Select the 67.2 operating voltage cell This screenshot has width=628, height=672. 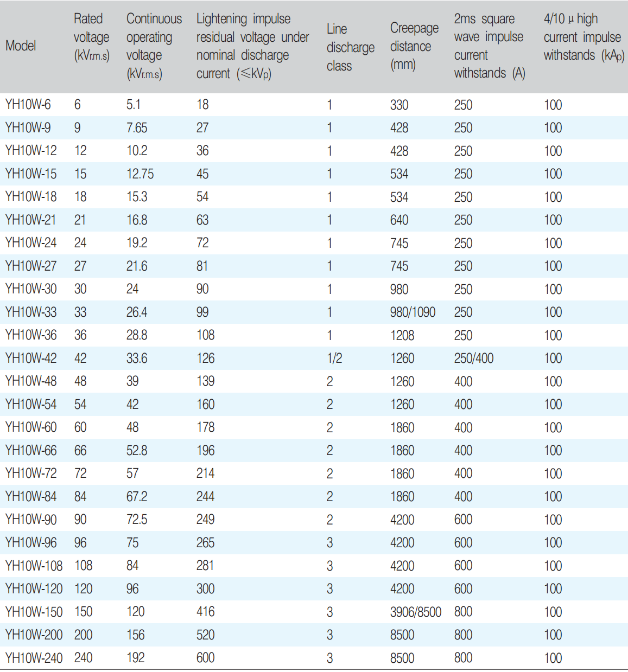pyautogui.click(x=137, y=496)
